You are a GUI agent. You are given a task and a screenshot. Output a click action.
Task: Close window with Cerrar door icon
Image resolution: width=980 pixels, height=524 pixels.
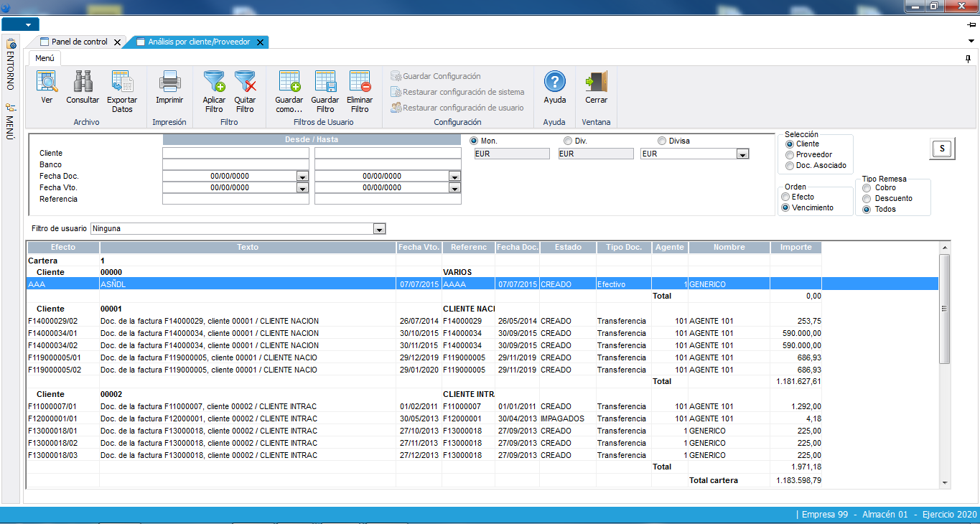tap(596, 83)
